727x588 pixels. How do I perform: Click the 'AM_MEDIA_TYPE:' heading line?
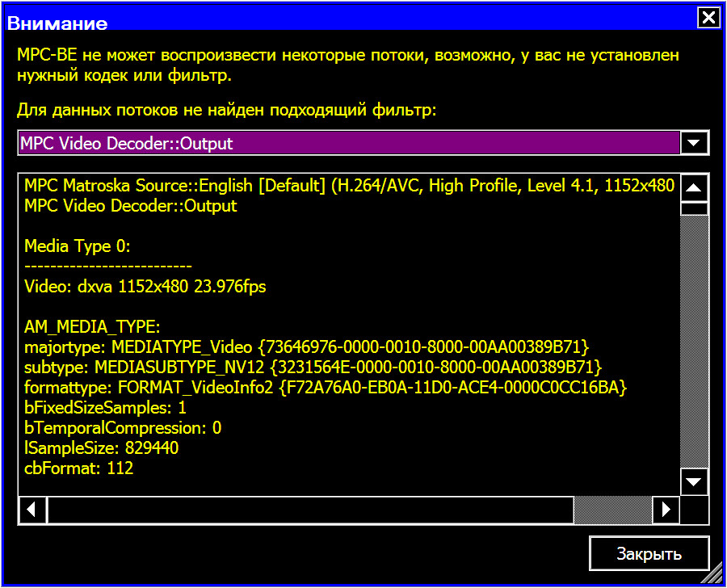pyautogui.click(x=92, y=327)
